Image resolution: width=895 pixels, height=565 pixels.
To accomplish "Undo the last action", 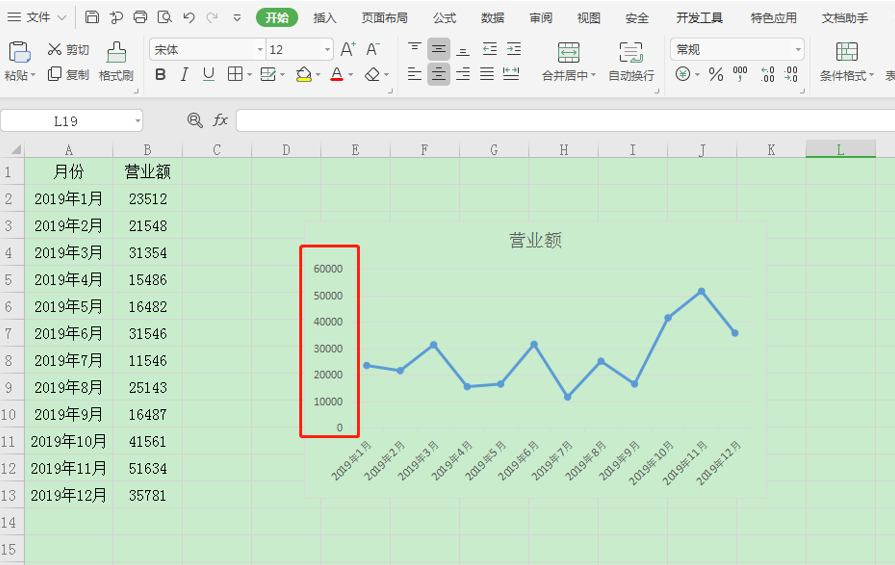I will (189, 18).
